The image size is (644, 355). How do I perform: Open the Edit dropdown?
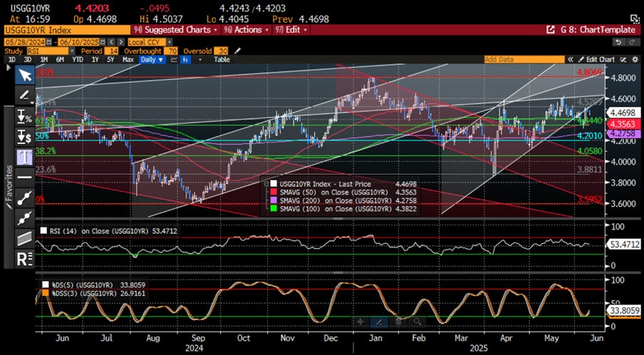(292, 30)
